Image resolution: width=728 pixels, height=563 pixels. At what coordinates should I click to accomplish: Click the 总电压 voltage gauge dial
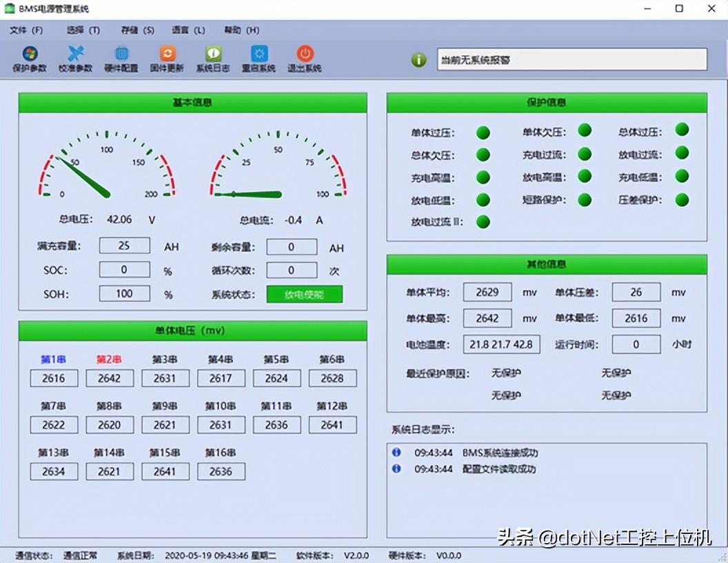(x=107, y=166)
